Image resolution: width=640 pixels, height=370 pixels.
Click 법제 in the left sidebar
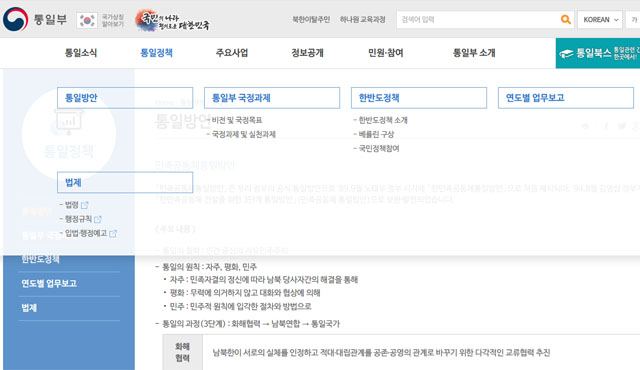[x=29, y=308]
